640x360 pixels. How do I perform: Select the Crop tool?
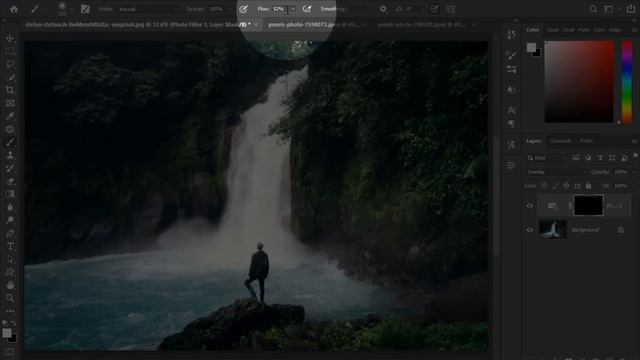(x=10, y=90)
